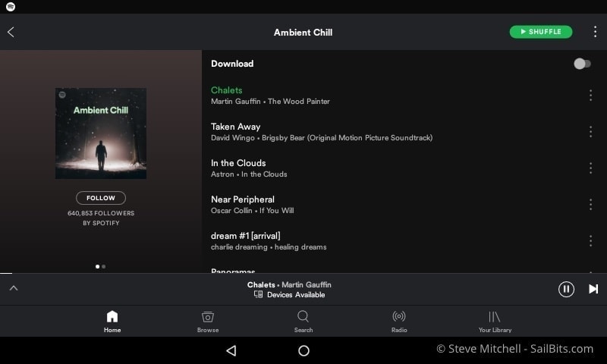
Task: Select the second page indicator dot
Action: click(104, 266)
